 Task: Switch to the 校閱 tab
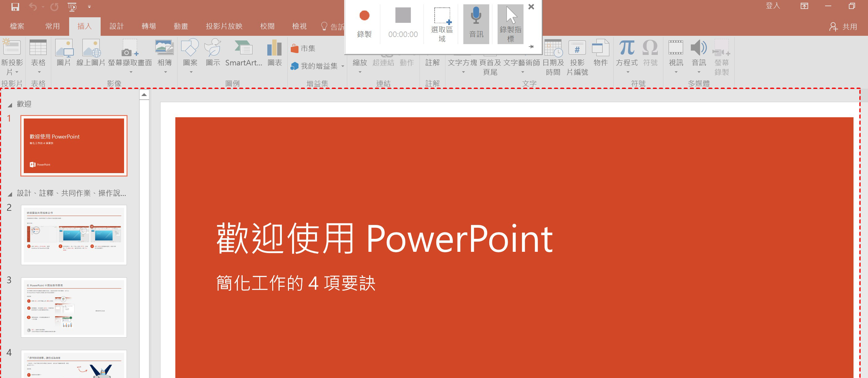[x=267, y=26]
